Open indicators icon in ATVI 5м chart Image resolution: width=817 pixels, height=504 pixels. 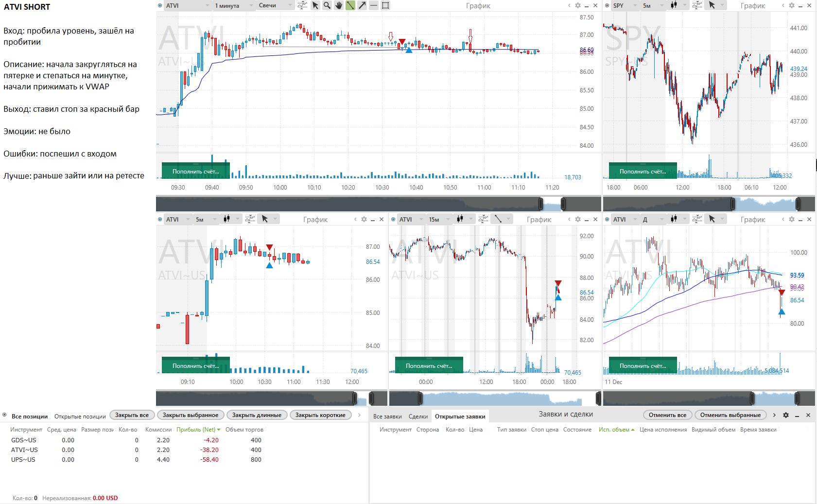[x=250, y=219]
